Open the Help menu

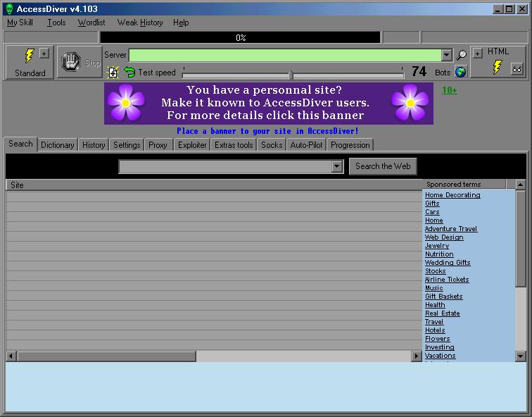[181, 23]
